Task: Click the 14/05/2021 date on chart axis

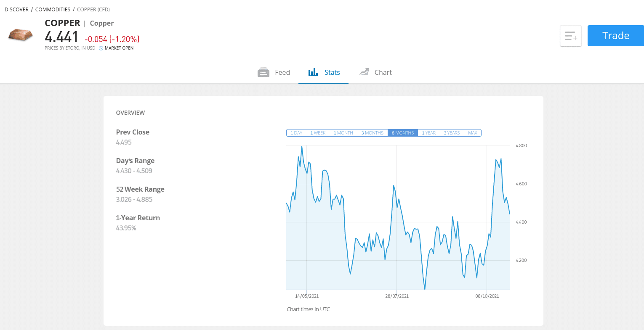Action: pyautogui.click(x=307, y=296)
